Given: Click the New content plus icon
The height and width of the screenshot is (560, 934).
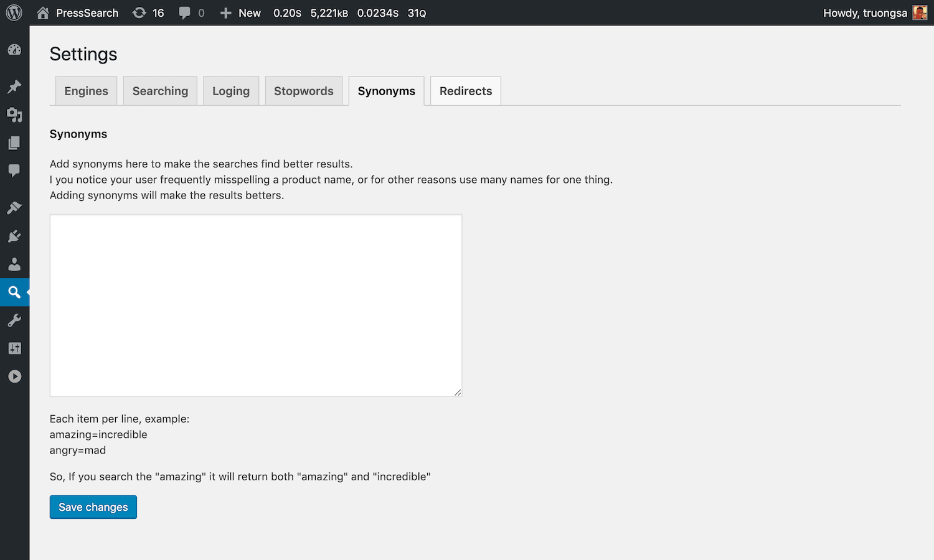Looking at the screenshot, I should pos(225,13).
